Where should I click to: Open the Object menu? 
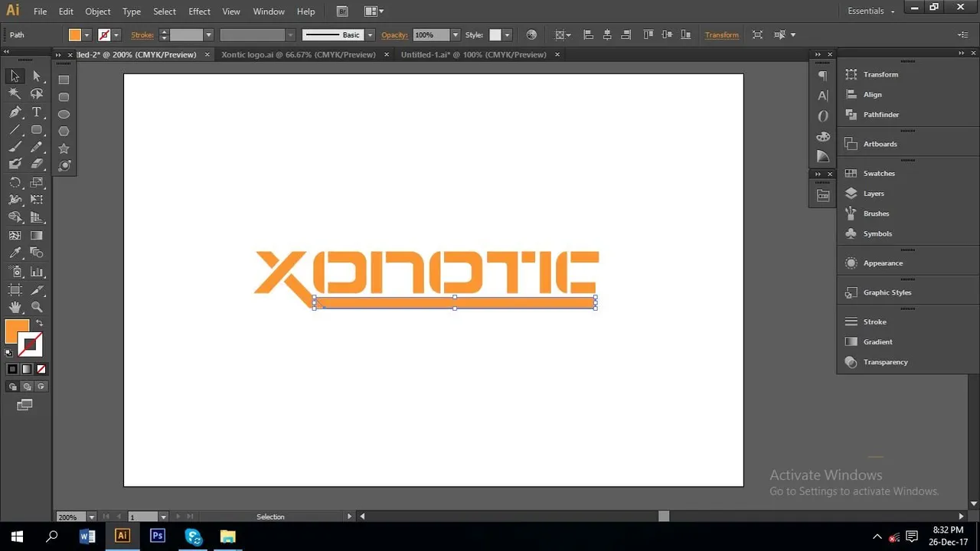point(98,11)
